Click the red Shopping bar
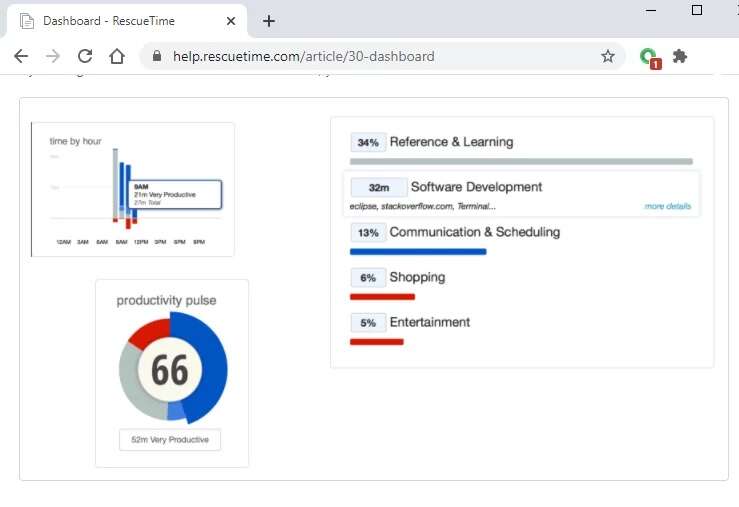This screenshot has width=739, height=507. [x=382, y=297]
